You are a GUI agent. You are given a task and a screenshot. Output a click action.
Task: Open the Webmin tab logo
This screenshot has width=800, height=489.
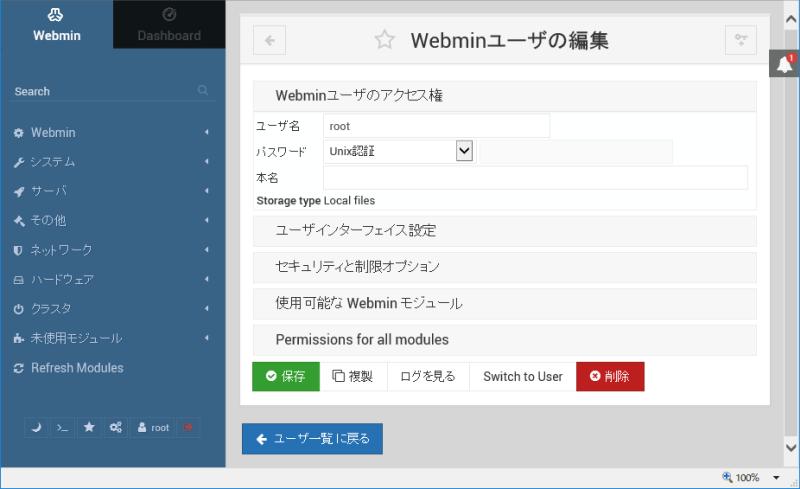click(56, 15)
